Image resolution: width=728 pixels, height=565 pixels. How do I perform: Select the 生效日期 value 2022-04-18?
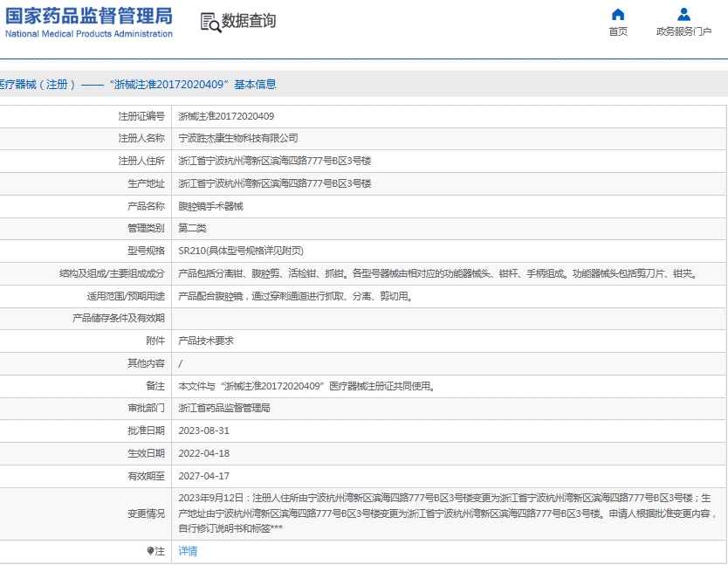coord(203,453)
